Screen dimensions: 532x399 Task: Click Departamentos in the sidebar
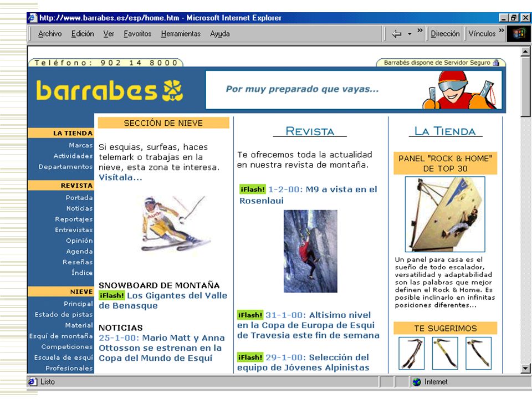coord(65,167)
